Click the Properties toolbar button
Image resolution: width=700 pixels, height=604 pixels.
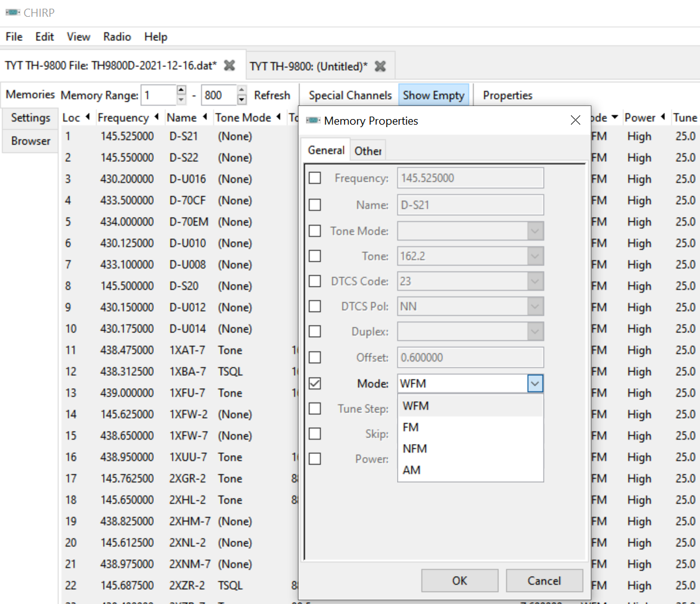click(x=508, y=95)
